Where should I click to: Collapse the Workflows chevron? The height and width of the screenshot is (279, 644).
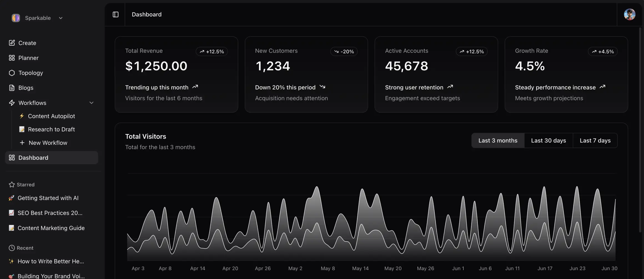click(x=91, y=103)
